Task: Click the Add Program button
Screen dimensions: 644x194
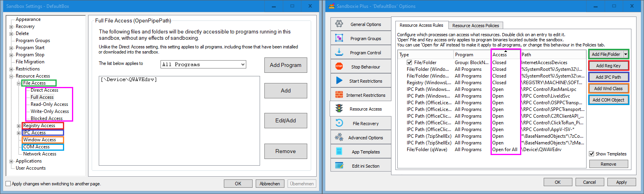Action: [286, 65]
